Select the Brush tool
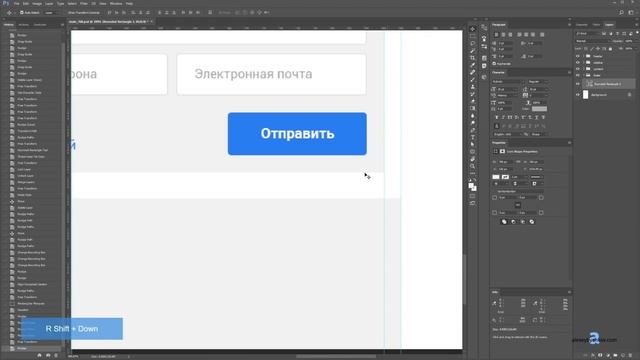 pyautogui.click(x=472, y=80)
